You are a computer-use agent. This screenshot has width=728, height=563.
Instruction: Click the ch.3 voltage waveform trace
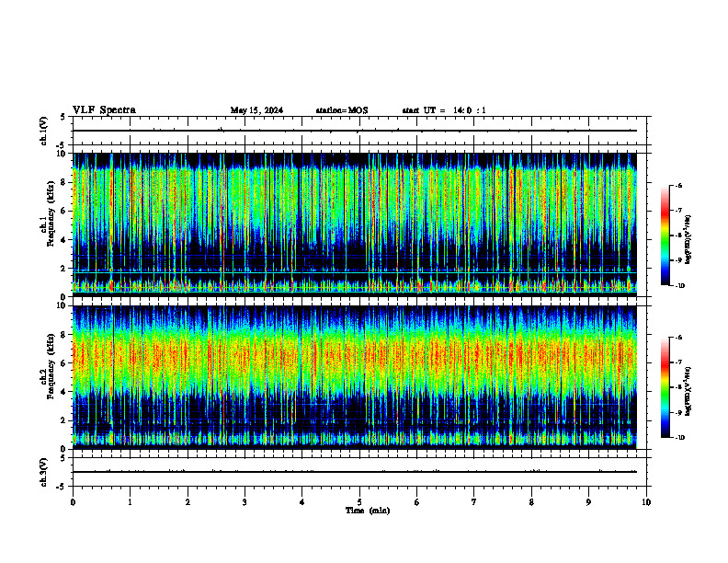(355, 472)
